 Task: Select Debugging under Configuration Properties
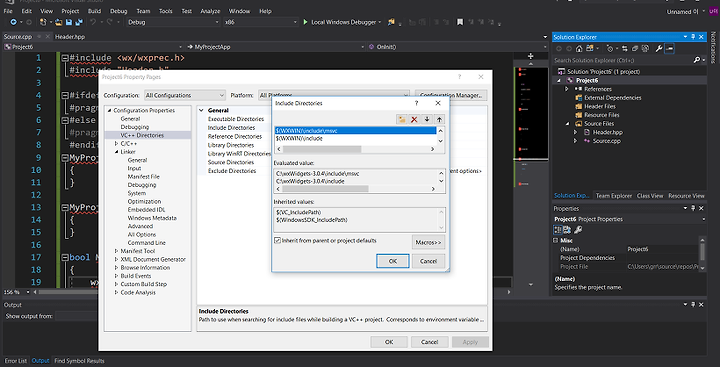click(135, 127)
